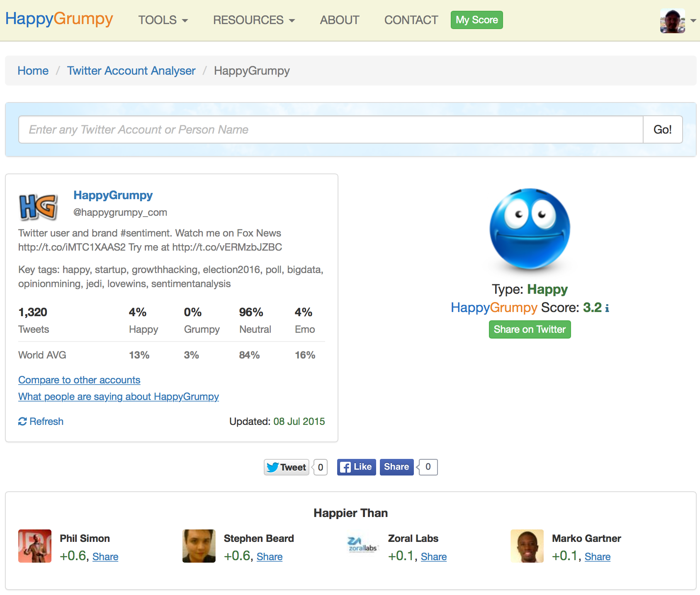This screenshot has height=595, width=700.
Task: Click the tweet count bubble
Action: click(320, 467)
